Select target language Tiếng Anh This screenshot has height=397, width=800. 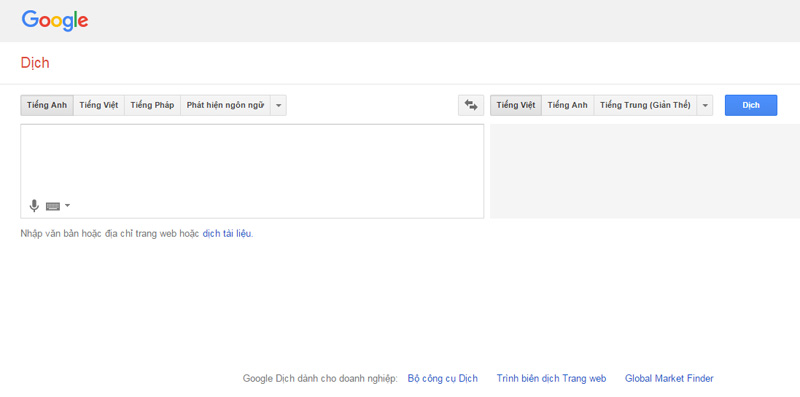[x=568, y=105]
